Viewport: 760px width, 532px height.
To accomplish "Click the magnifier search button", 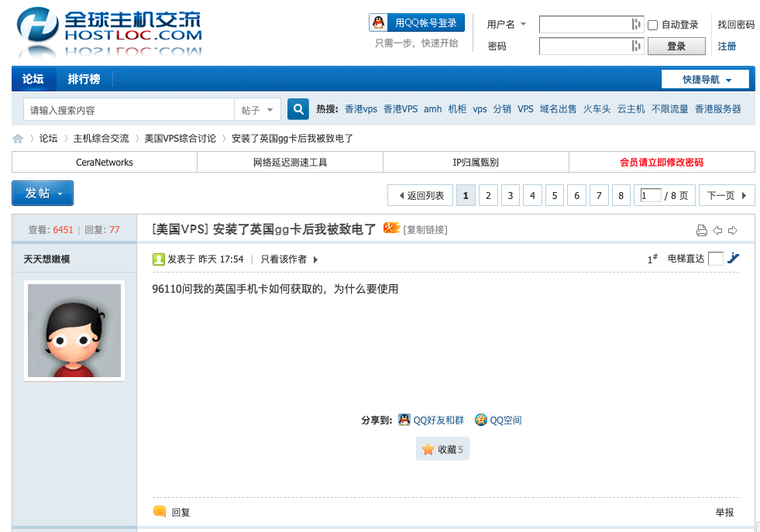I will [x=298, y=109].
